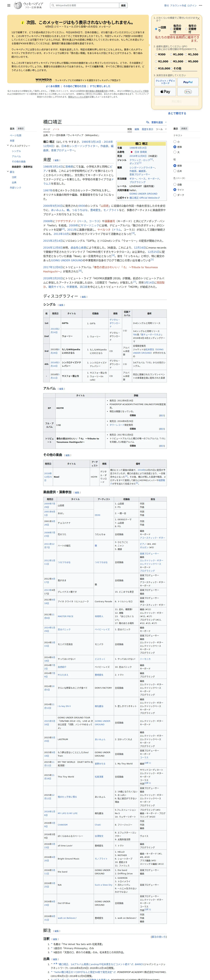
Task: Click GOING UNDER GROUND link in infobox
Action: 143,194
